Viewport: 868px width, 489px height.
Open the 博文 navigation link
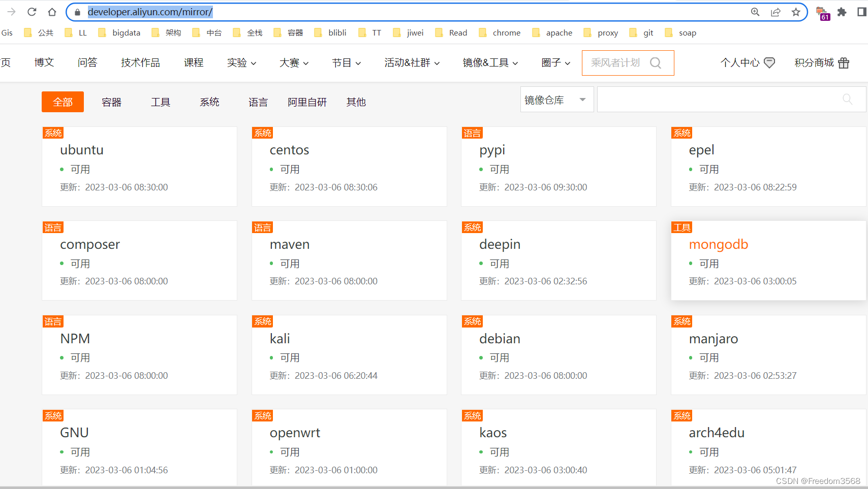[44, 62]
